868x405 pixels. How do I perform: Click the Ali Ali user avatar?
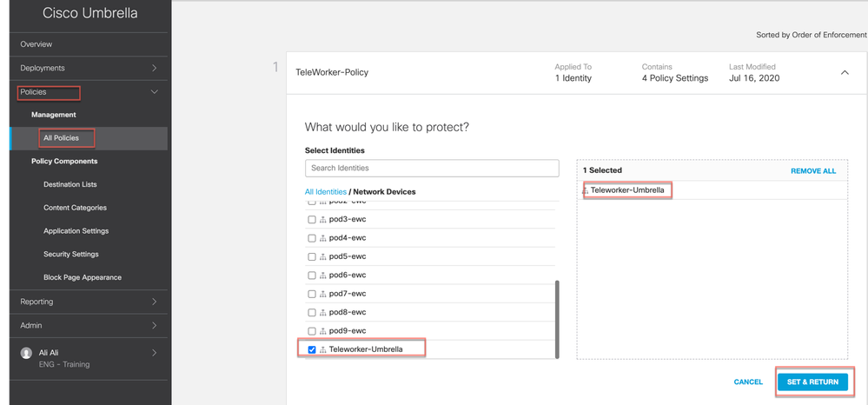26,354
